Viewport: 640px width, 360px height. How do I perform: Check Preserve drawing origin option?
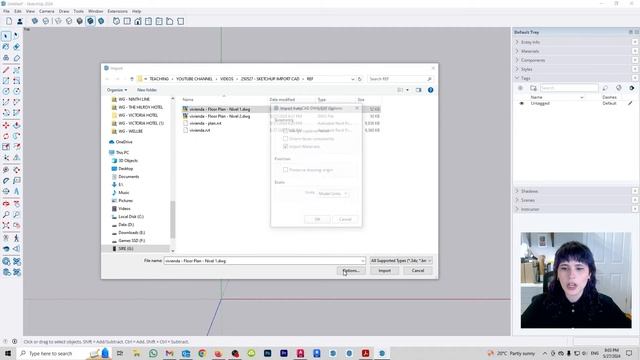tap(286, 169)
